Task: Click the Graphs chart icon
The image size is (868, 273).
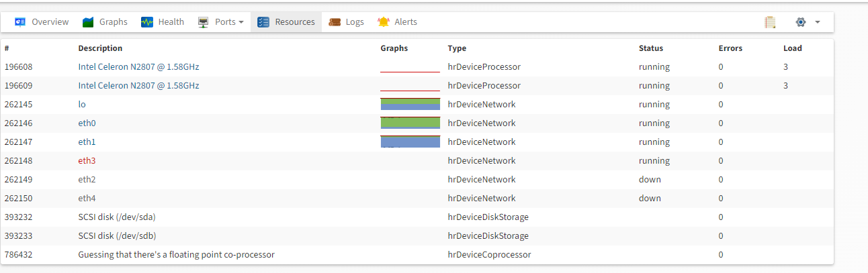Action: tap(88, 22)
